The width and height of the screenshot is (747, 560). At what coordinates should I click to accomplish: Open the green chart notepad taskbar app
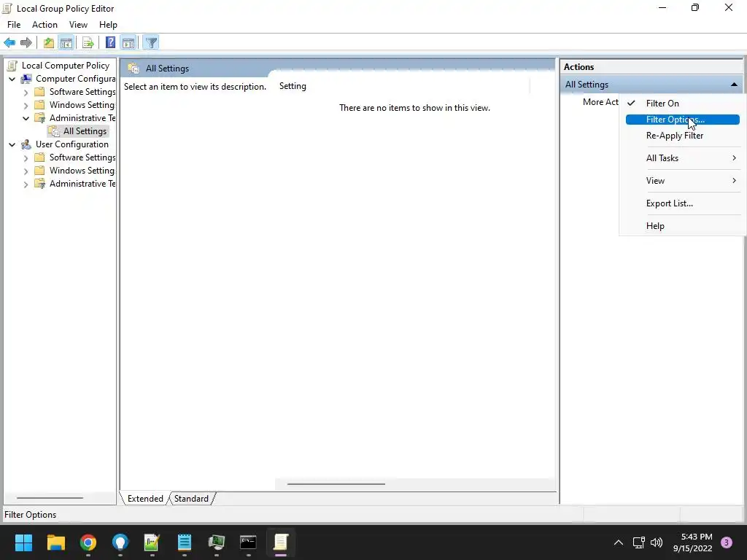[152, 542]
